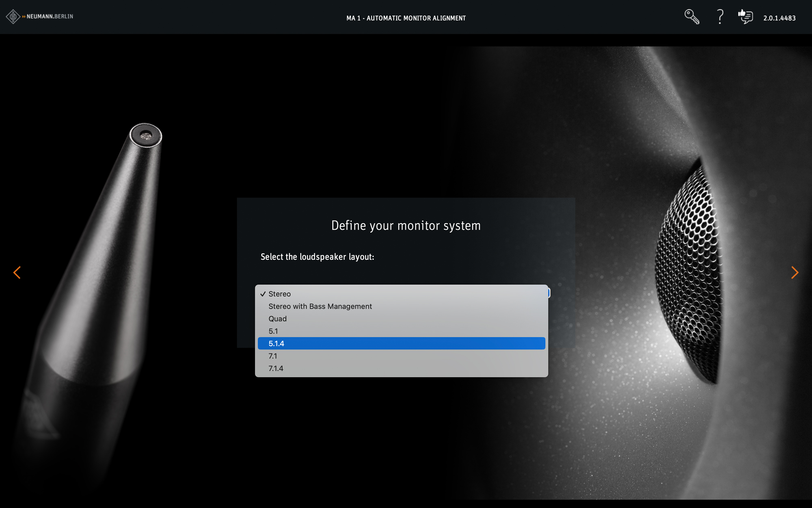Proceed with the right orange arrow
This screenshot has height=508, width=812.
pos(795,272)
